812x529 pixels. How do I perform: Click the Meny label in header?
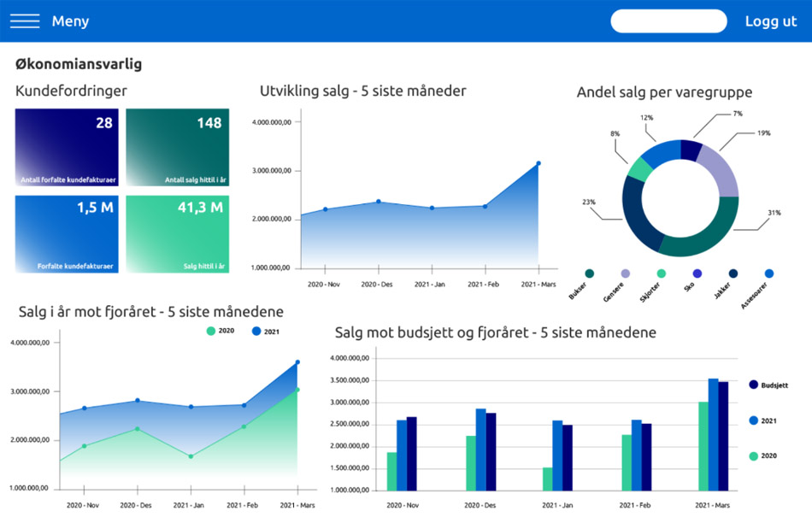pos(70,21)
